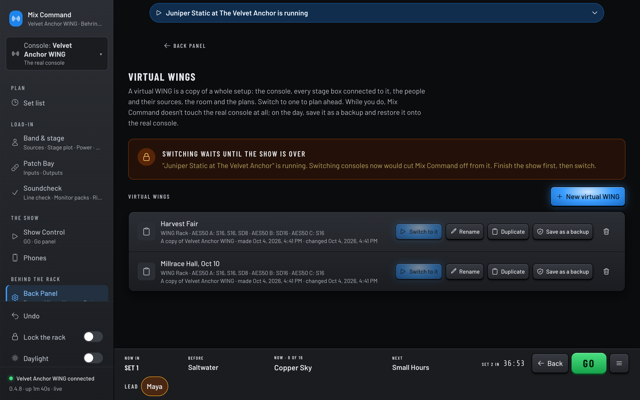This screenshot has height=400, width=640.
Task: Duplicate the Harvest Fair virtual WING
Action: click(x=508, y=232)
